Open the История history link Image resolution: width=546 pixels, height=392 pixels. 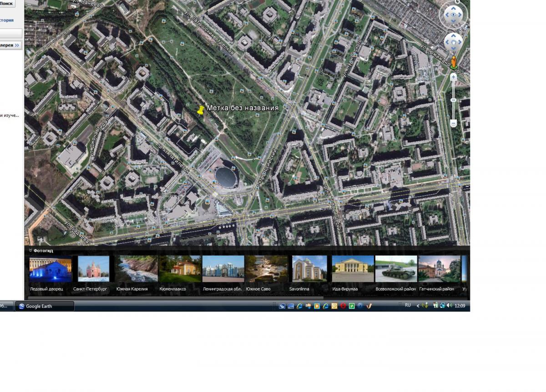click(6, 20)
